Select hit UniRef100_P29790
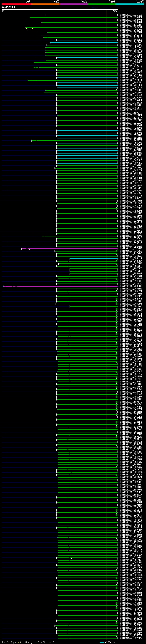This screenshot has width=146, height=644. click(131, 45)
